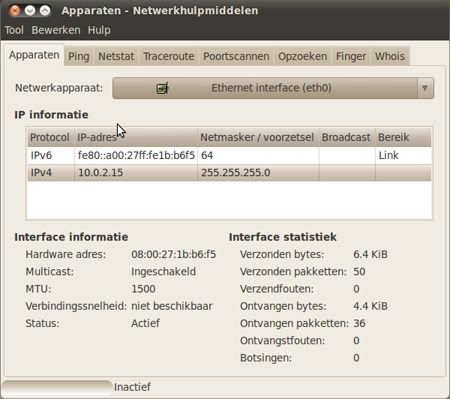This screenshot has width=450, height=399.
Task: Minimize the Netwerkhulpmiddelen window
Action: [30, 11]
